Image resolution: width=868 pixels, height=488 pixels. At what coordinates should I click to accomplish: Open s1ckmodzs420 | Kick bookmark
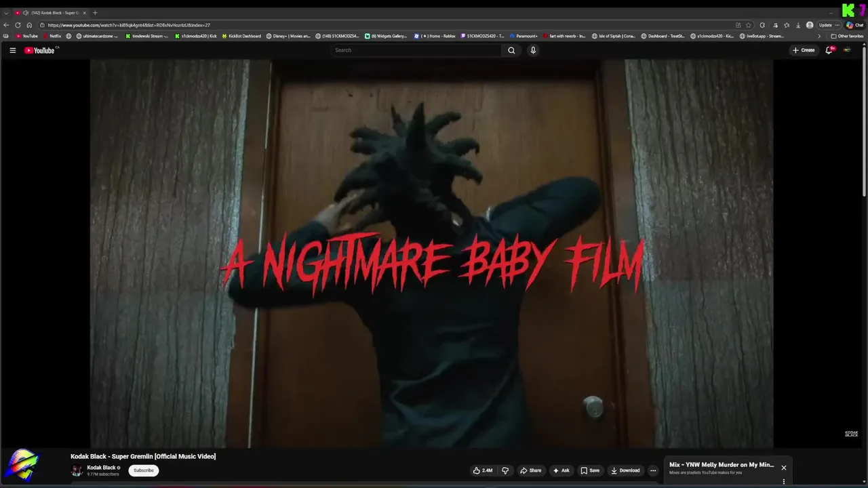coord(196,36)
